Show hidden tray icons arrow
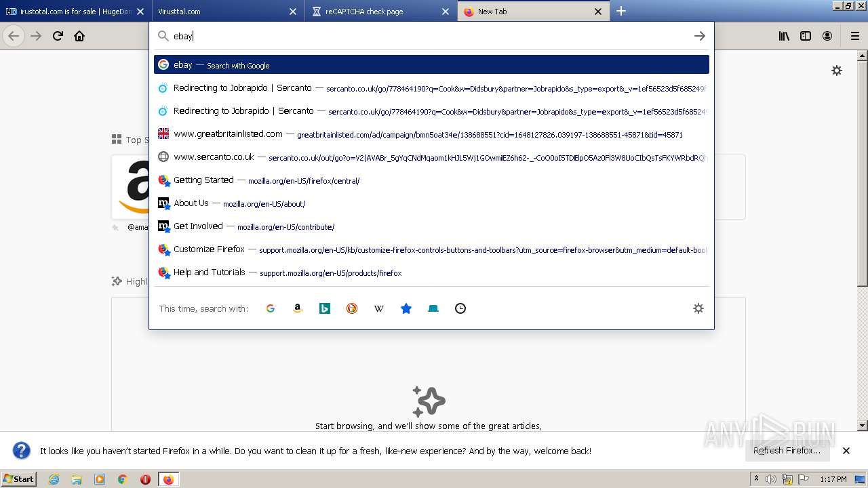868x488 pixels. click(757, 479)
